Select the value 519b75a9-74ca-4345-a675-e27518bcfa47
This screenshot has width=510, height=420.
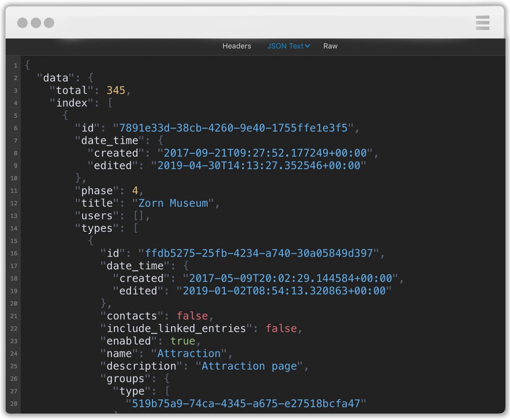pos(246,404)
